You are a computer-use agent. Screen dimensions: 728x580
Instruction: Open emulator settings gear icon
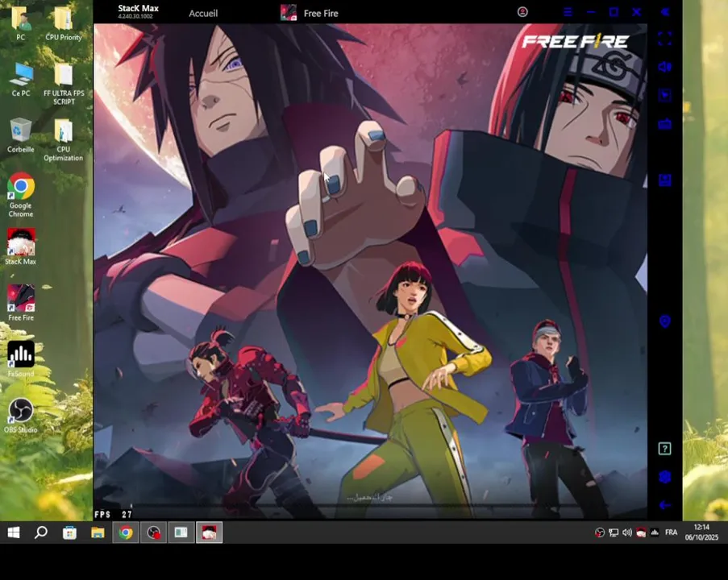coord(665,477)
